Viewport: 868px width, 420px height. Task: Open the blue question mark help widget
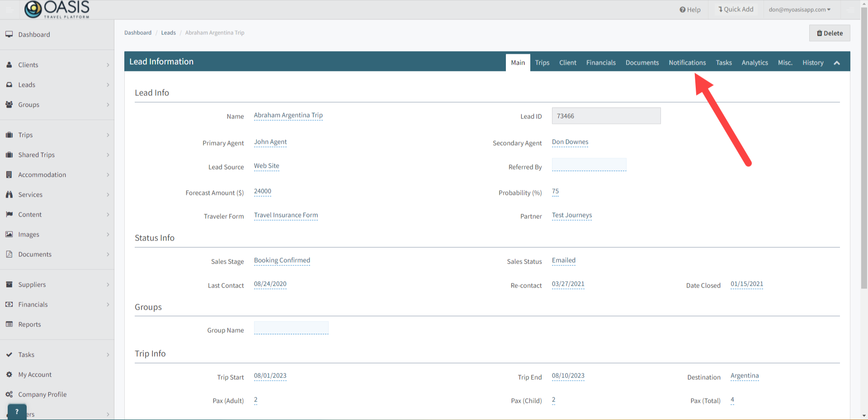point(17,411)
